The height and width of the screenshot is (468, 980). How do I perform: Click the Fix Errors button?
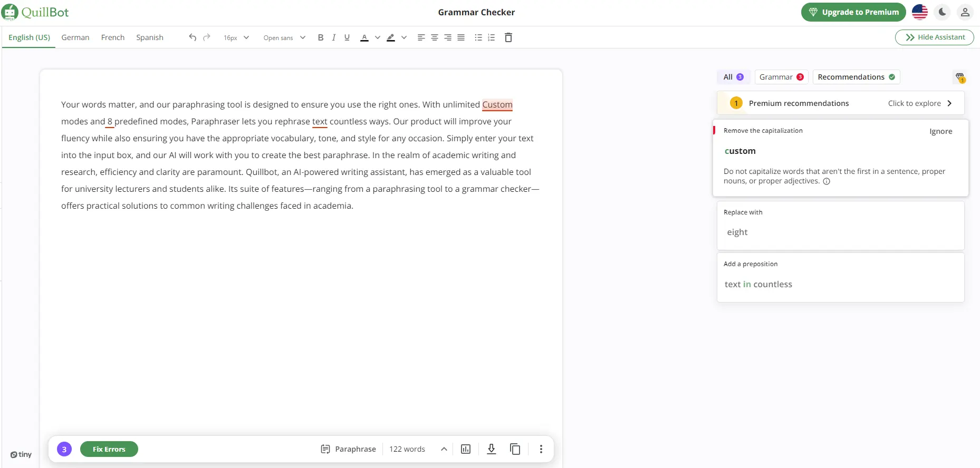pos(109,449)
